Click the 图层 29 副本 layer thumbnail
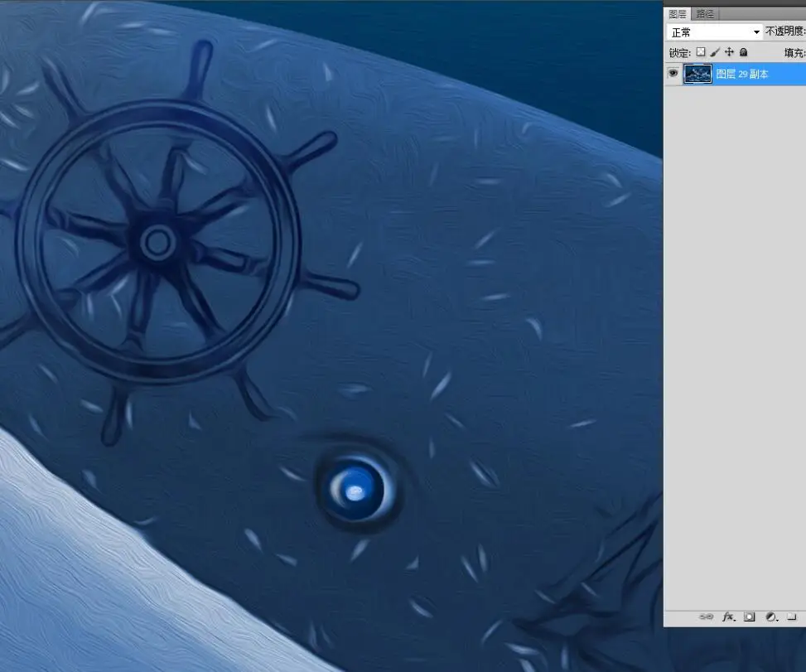 click(x=697, y=74)
